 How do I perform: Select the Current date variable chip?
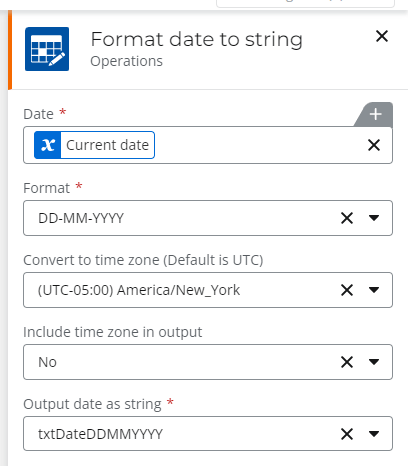click(94, 145)
